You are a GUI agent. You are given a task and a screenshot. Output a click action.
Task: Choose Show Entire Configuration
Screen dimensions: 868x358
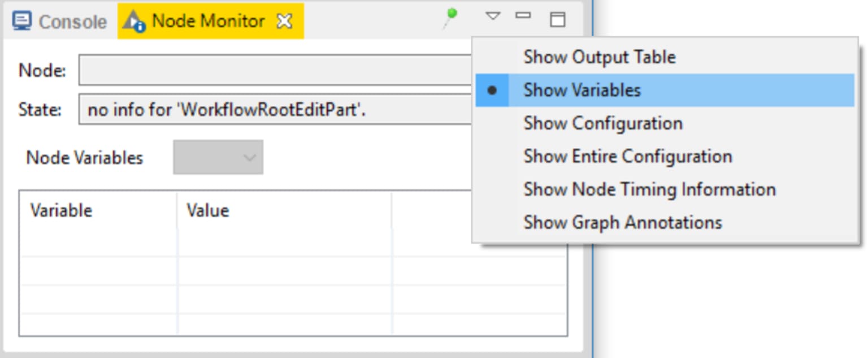665,156
